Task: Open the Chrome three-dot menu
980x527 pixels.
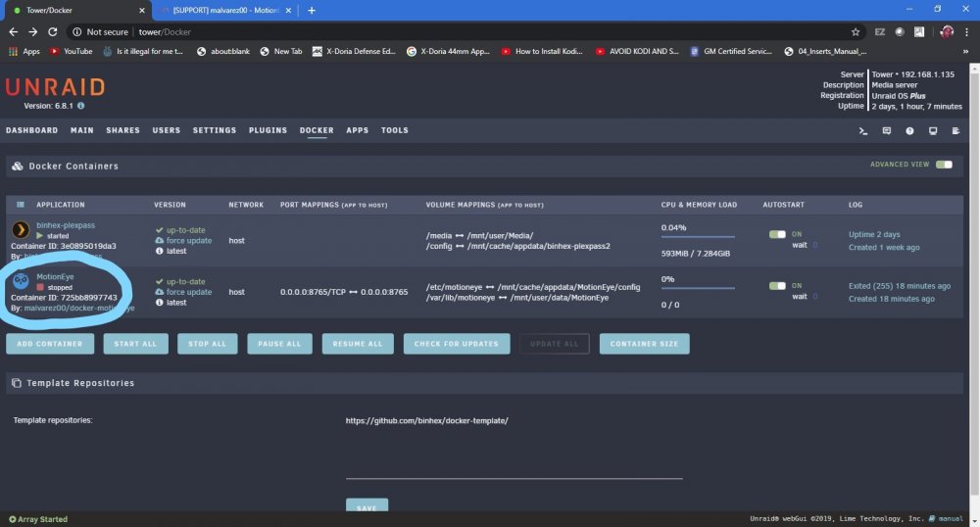Action: [967, 32]
